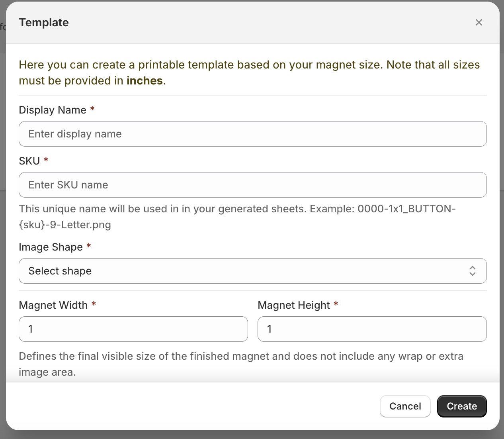Click the SKU example filename help text
Image resolution: width=504 pixels, height=439 pixels.
(x=237, y=217)
